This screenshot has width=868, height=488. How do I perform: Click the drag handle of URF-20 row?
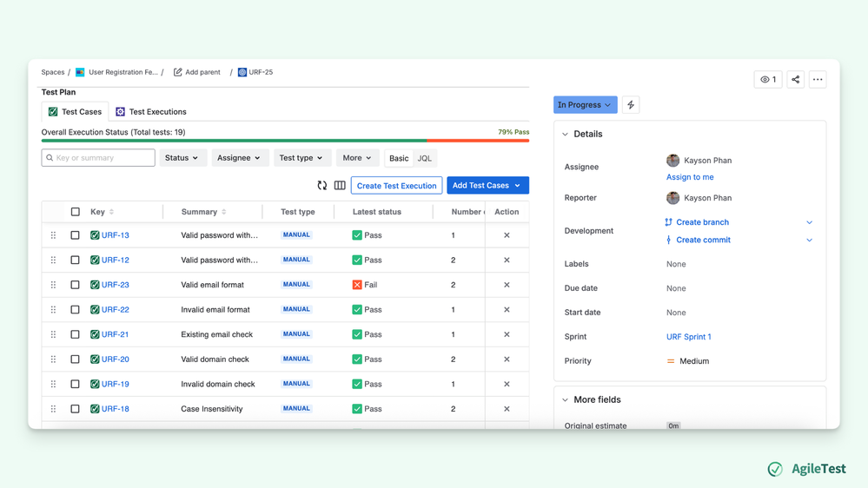coord(53,359)
